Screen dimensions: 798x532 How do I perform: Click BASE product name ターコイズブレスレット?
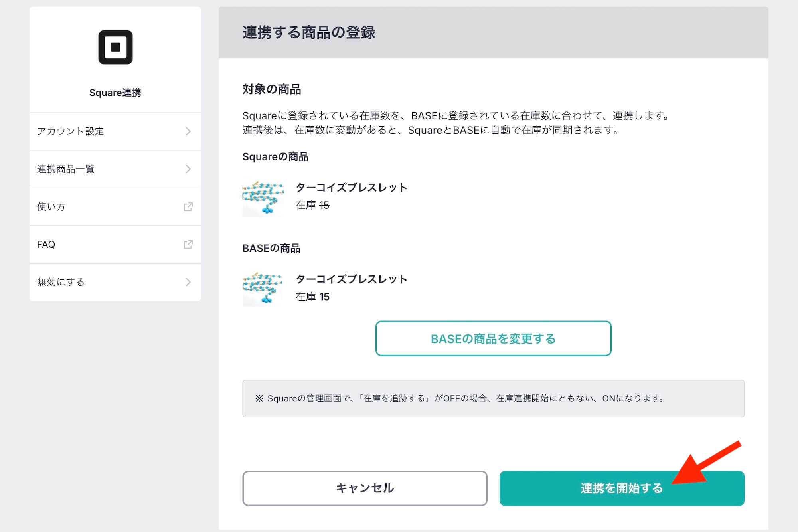tap(352, 279)
